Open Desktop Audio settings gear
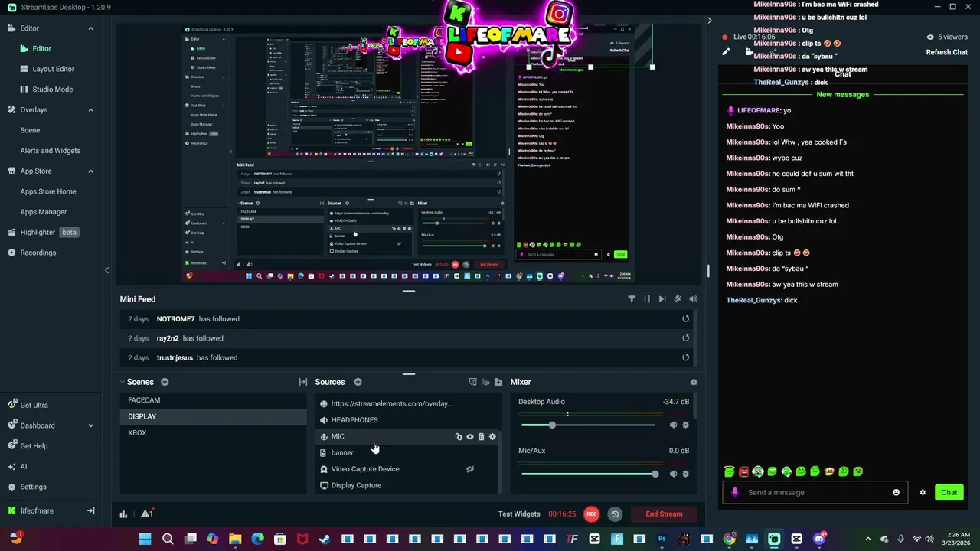Screen dimensions: 980x551 coord(685,425)
